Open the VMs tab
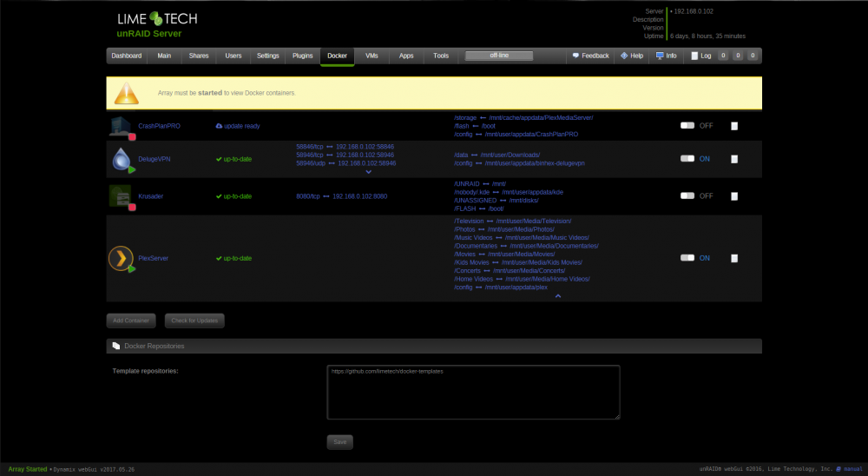 (x=372, y=56)
